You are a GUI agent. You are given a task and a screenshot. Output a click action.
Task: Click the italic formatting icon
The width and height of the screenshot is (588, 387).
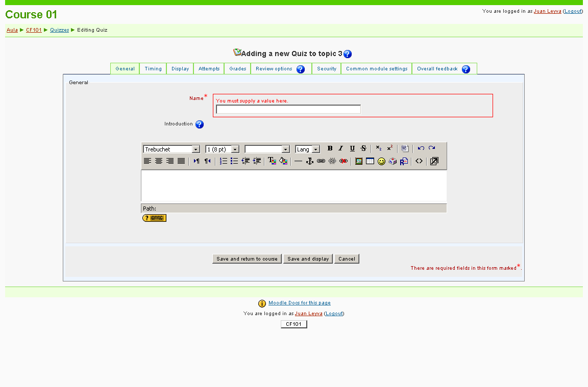point(341,148)
